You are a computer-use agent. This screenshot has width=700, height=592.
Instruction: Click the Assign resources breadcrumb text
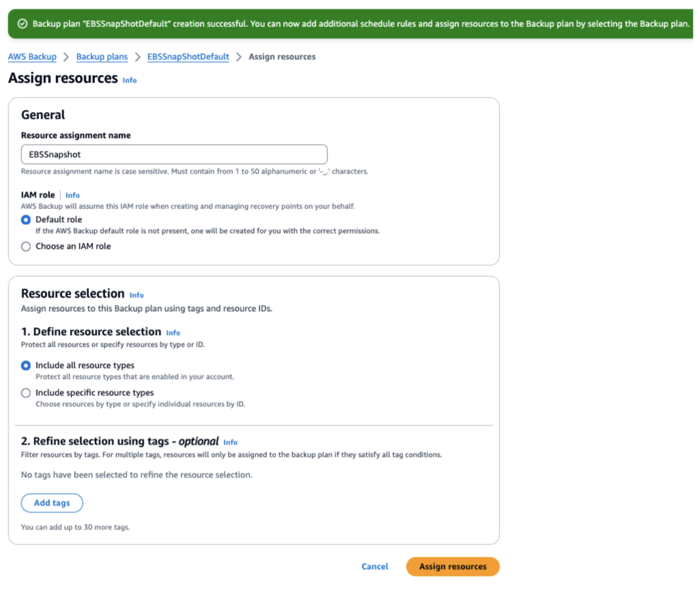click(282, 57)
